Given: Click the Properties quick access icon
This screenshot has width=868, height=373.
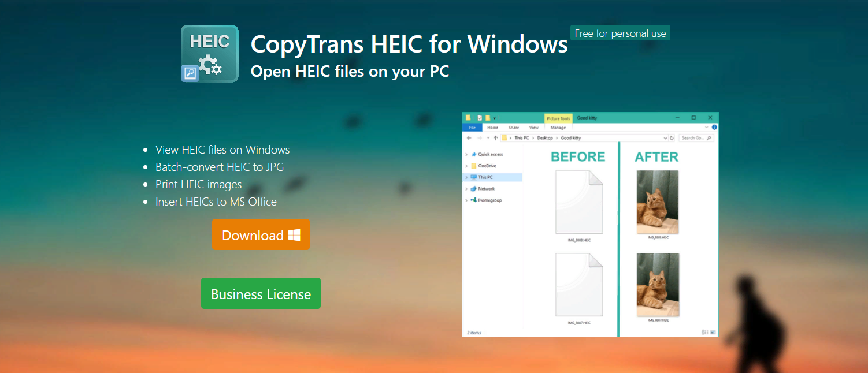Looking at the screenshot, I should coord(480,118).
